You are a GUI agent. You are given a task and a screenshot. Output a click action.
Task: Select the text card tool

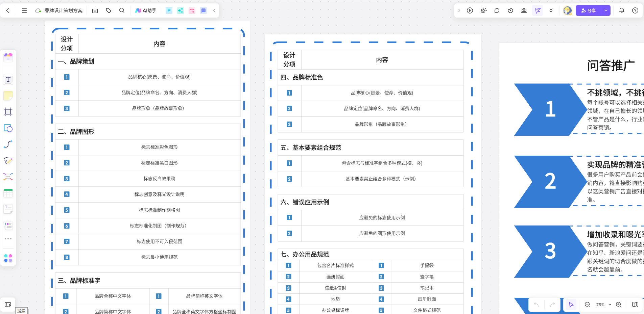tap(8, 209)
